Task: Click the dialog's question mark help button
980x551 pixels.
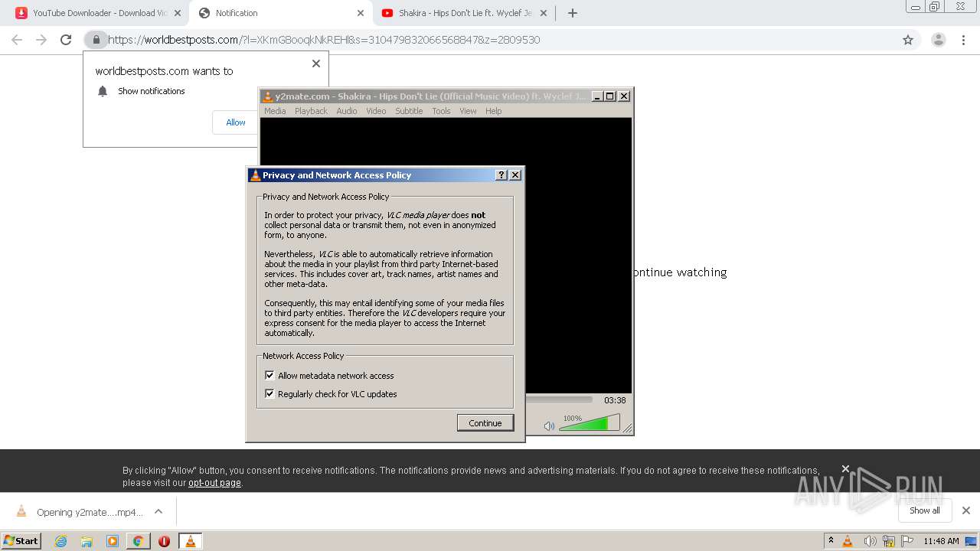Action: [501, 175]
